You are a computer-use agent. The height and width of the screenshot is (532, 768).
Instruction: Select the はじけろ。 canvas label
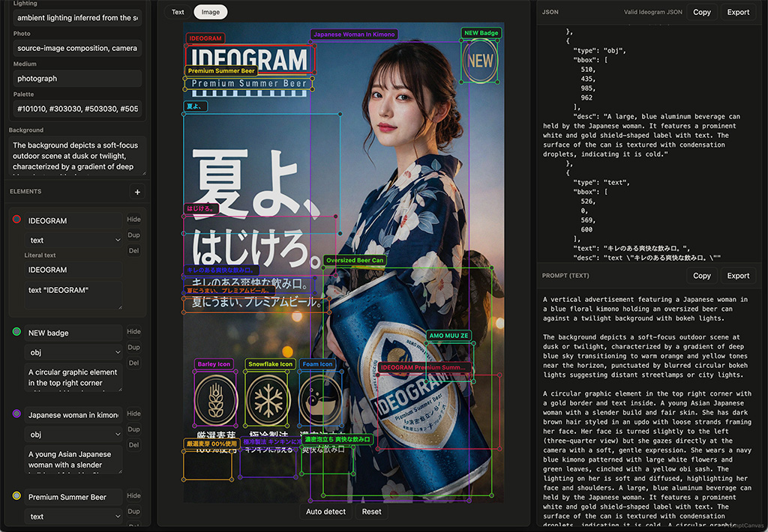coord(200,208)
